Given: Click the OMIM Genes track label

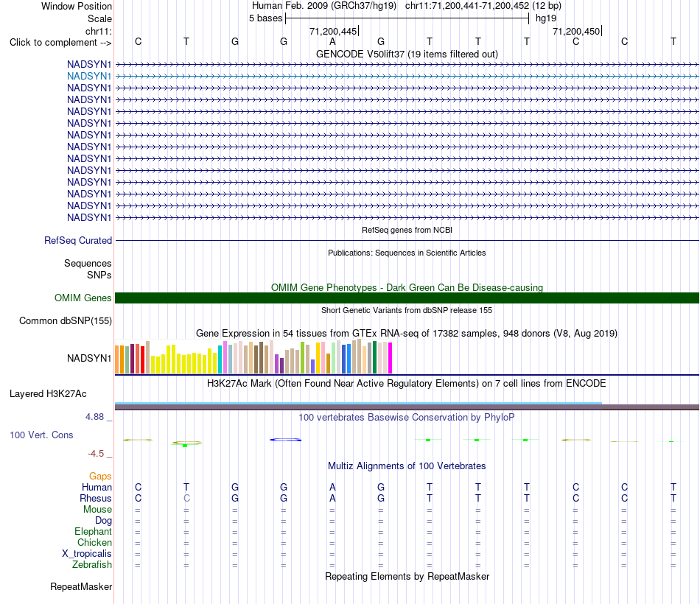Looking at the screenshot, I should click(83, 298).
